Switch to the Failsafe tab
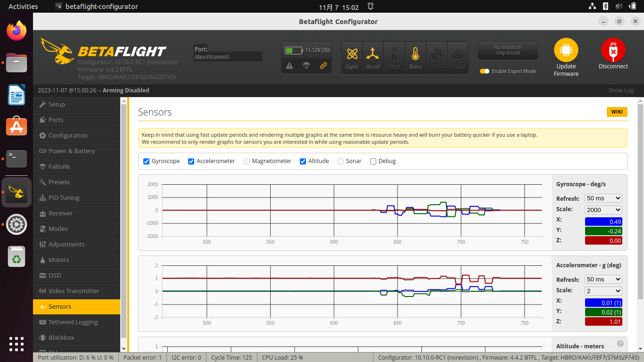644x362 pixels. click(x=76, y=167)
